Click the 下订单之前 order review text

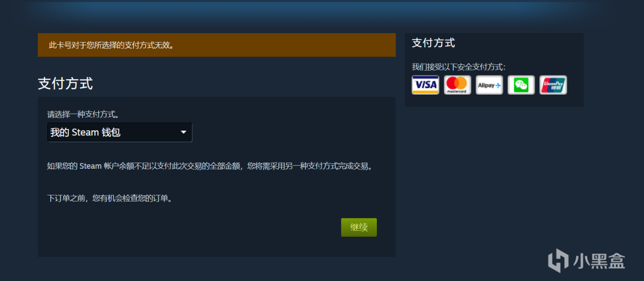(x=111, y=198)
